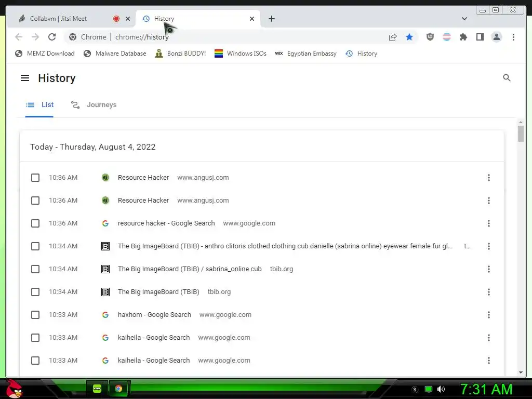Screen dimensions: 532x399
Task: Open the profile avatar menu
Action: click(496, 37)
